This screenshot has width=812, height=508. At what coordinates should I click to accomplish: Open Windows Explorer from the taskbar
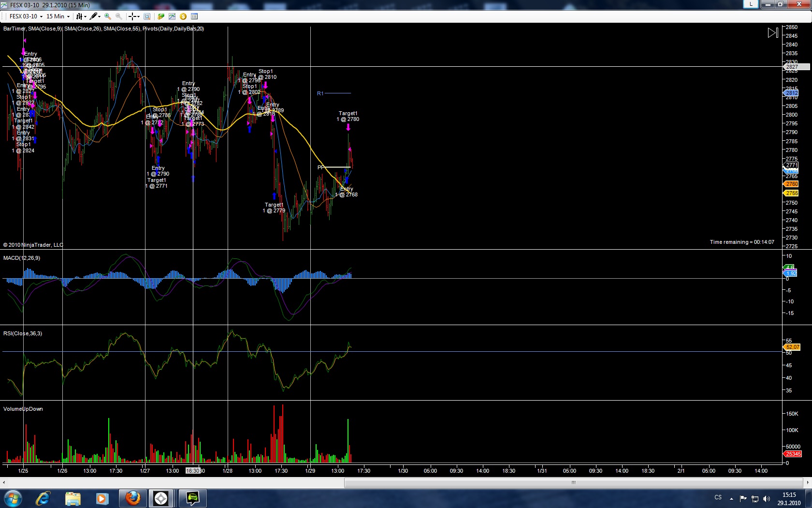(x=73, y=498)
